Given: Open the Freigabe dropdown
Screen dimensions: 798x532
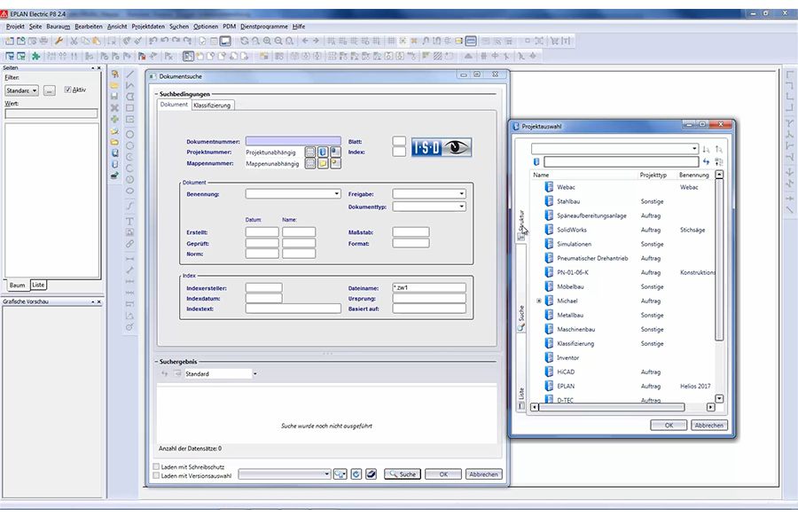Looking at the screenshot, I should tap(429, 194).
